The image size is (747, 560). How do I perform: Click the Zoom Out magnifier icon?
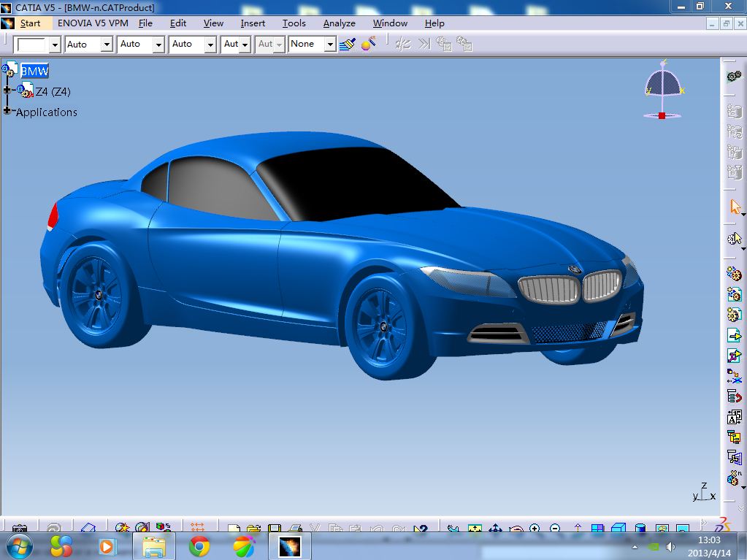[554, 528]
